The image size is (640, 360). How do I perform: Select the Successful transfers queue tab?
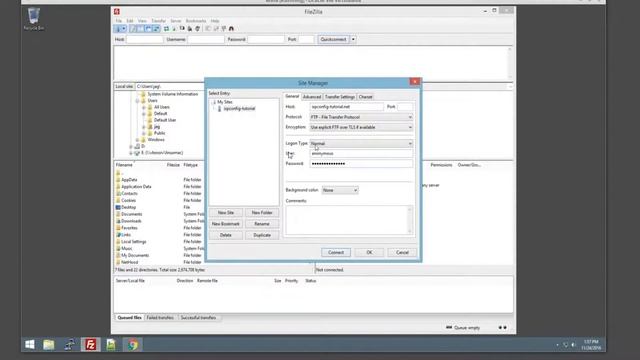pyautogui.click(x=198, y=318)
